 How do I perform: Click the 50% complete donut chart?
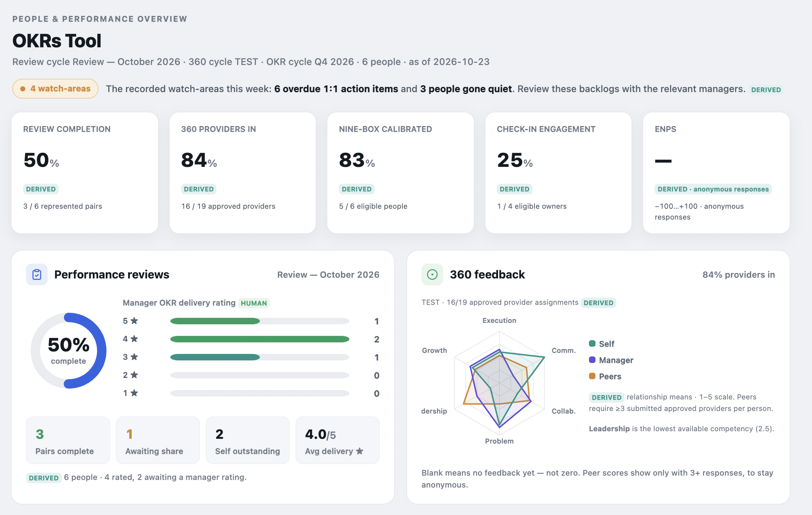[69, 351]
